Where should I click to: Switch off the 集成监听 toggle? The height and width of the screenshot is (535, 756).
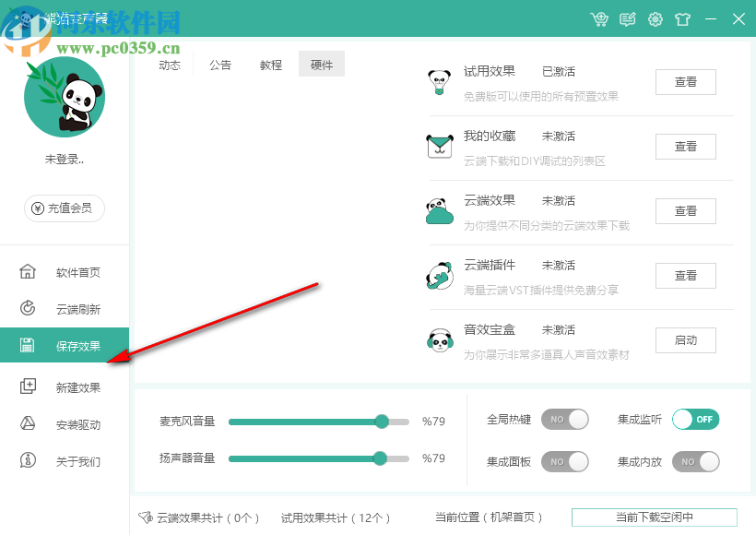click(x=695, y=419)
